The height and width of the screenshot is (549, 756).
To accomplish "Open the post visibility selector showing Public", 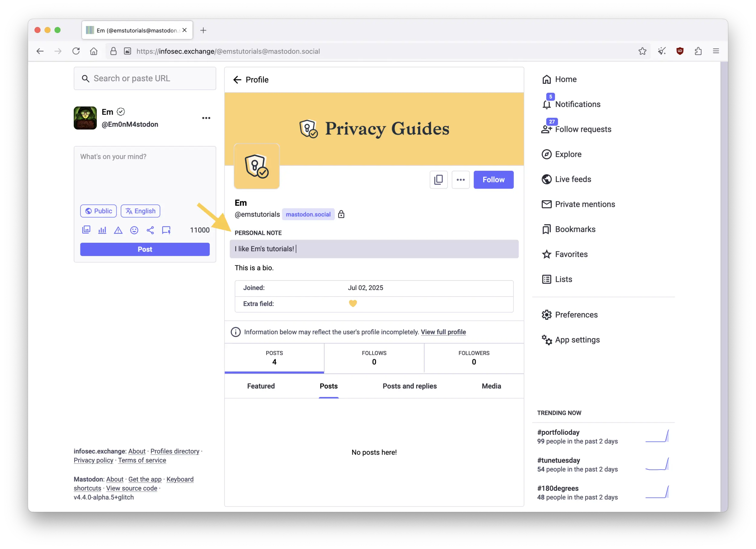I will (x=98, y=211).
